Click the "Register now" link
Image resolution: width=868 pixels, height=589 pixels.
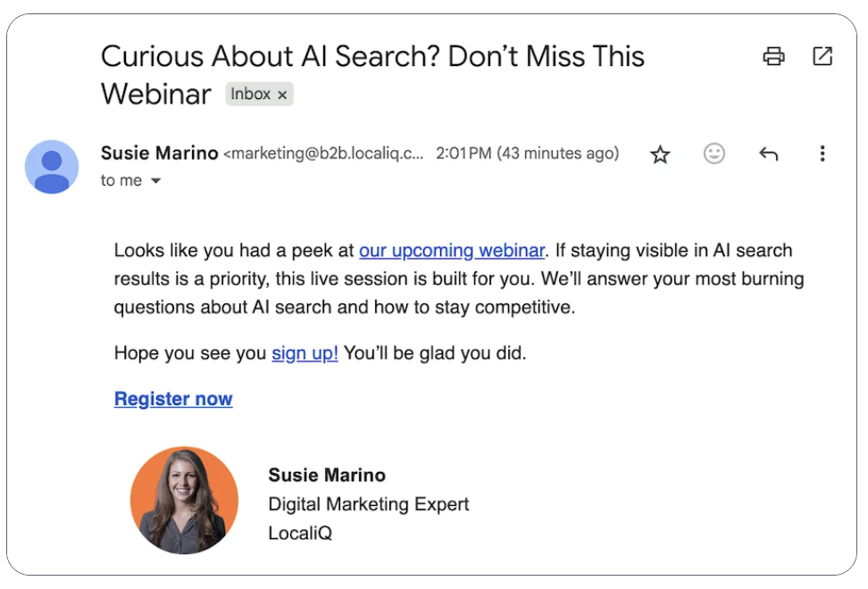pyautogui.click(x=173, y=399)
